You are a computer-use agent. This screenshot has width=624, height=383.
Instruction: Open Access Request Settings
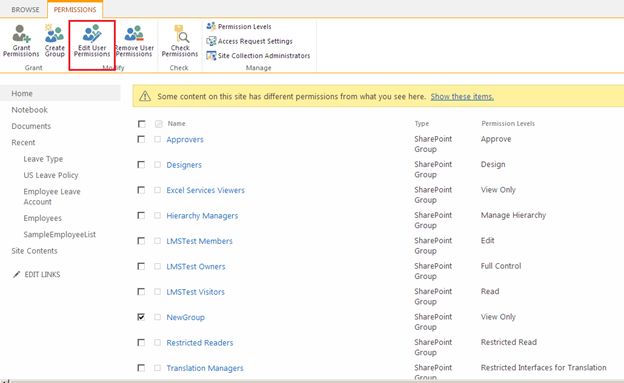pos(250,41)
